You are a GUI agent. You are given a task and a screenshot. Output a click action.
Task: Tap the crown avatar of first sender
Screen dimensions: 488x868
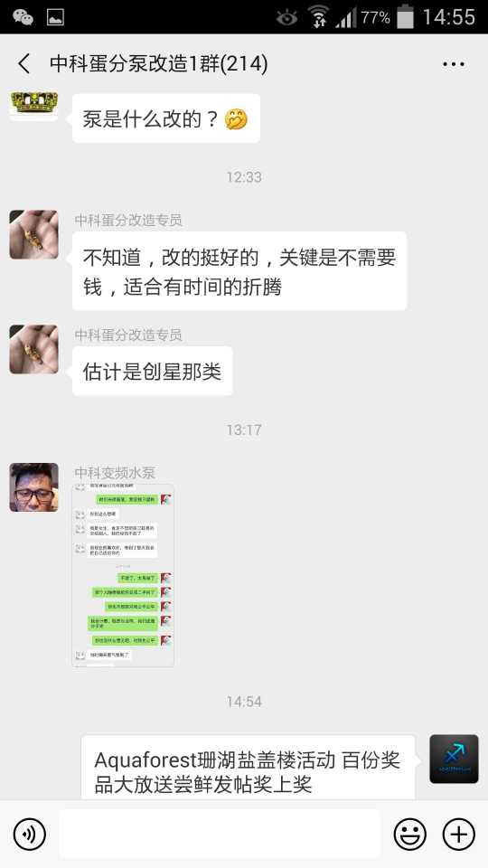(33, 105)
